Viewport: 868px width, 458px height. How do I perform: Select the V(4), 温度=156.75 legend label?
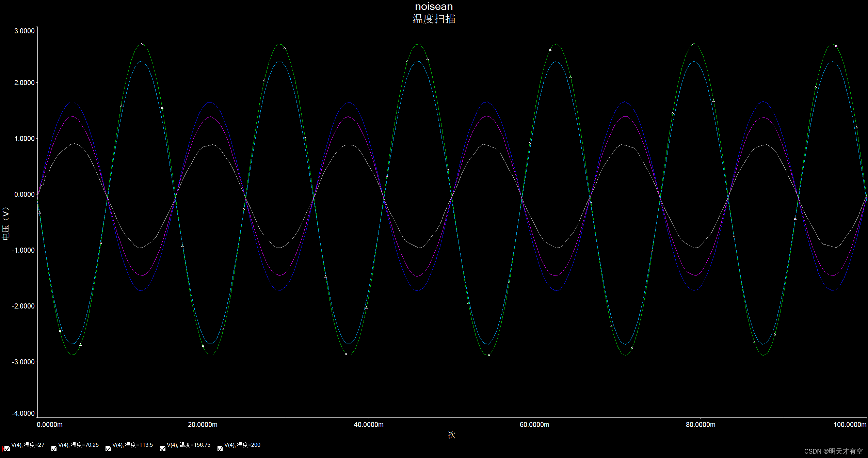pyautogui.click(x=189, y=445)
